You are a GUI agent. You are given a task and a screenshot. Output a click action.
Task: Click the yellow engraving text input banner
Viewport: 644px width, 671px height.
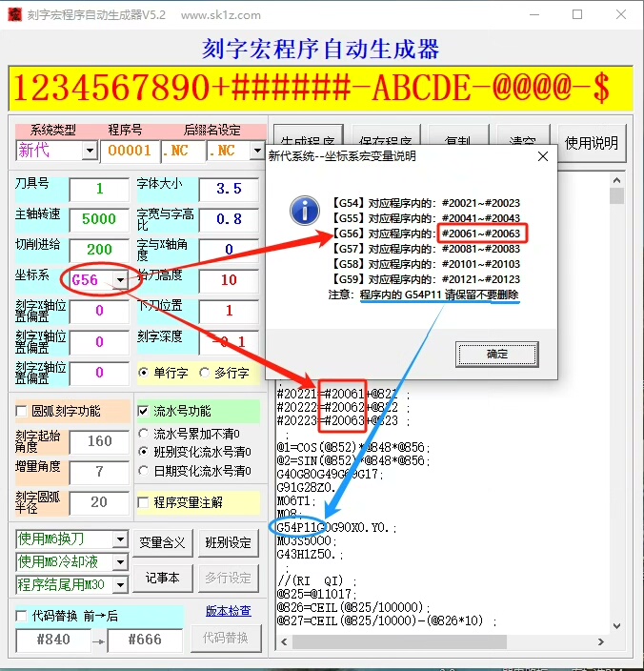[320, 88]
